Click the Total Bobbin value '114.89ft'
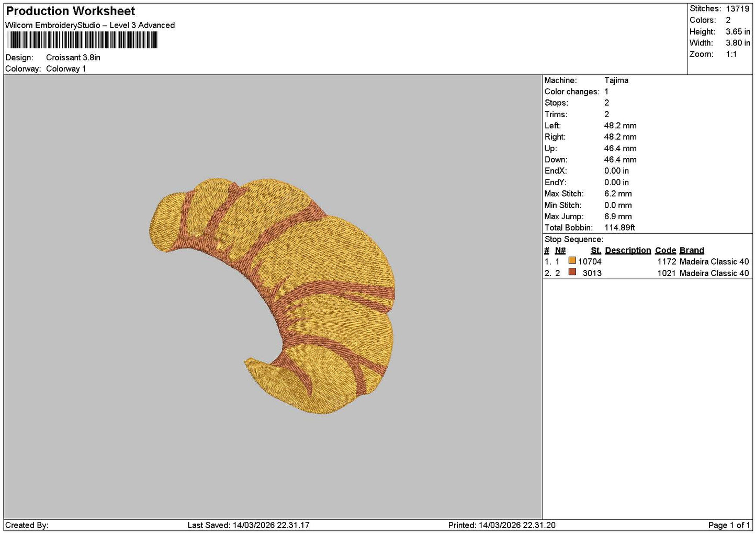756x534 pixels. click(620, 228)
